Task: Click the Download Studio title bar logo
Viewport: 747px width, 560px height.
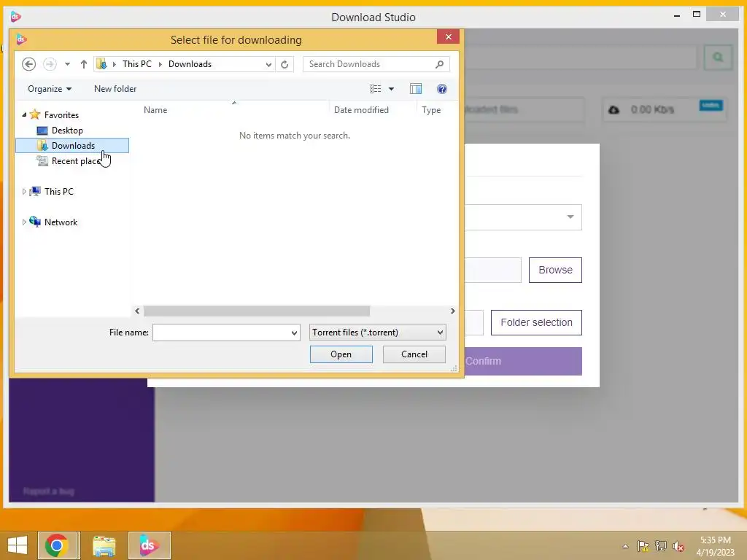Action: 15,17
